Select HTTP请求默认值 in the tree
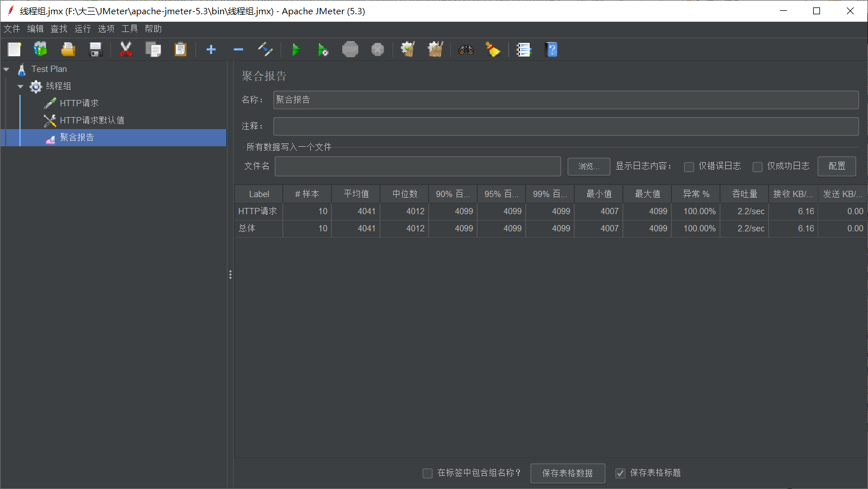 click(x=92, y=121)
